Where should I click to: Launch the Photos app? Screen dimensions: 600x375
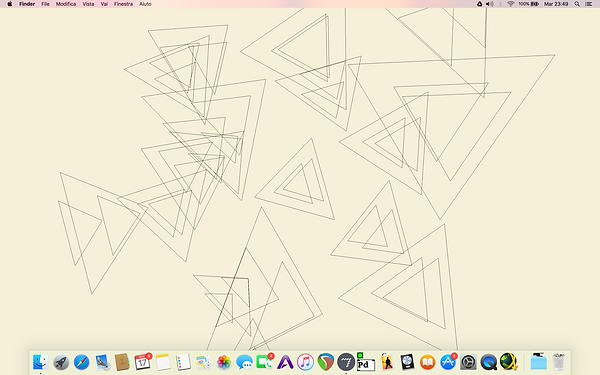224,362
